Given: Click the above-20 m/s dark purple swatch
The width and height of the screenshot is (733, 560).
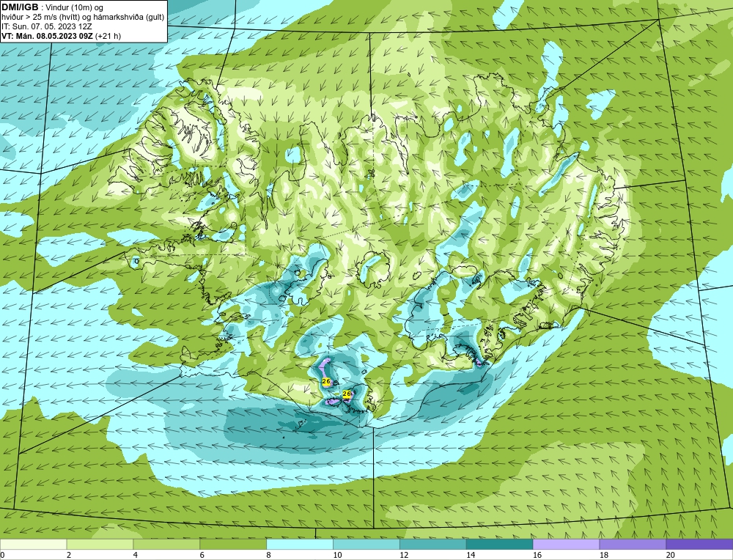Looking at the screenshot, I should [x=699, y=544].
